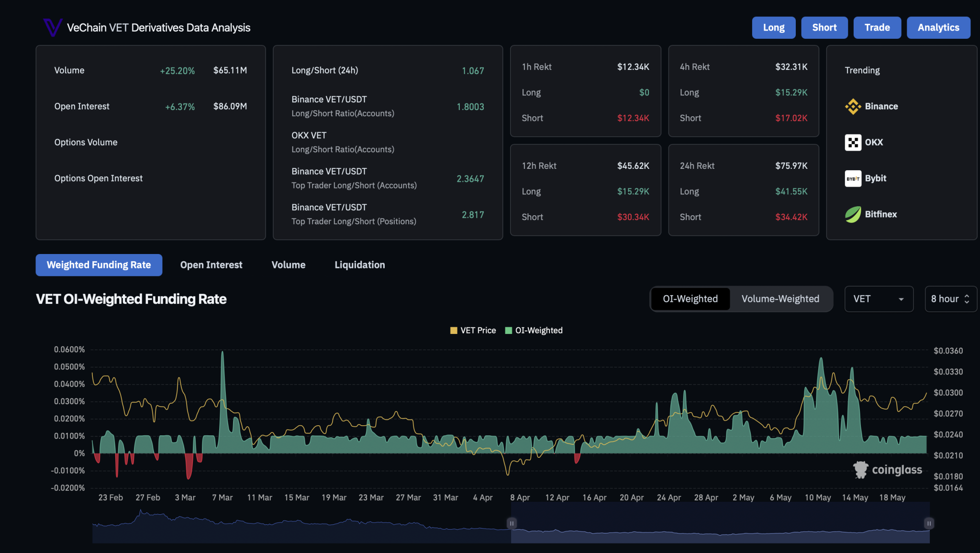
Task: Click the Bybit exchange logo icon
Action: tap(853, 178)
